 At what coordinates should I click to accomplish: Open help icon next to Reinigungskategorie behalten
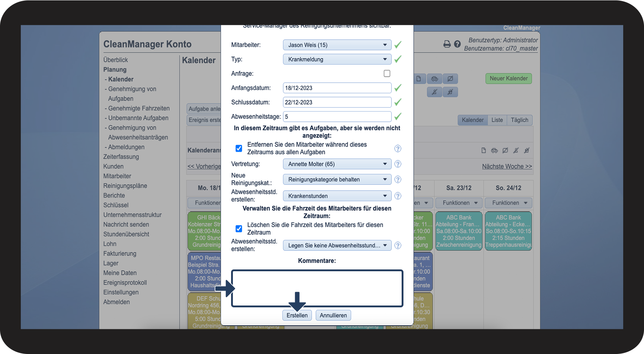click(x=398, y=179)
